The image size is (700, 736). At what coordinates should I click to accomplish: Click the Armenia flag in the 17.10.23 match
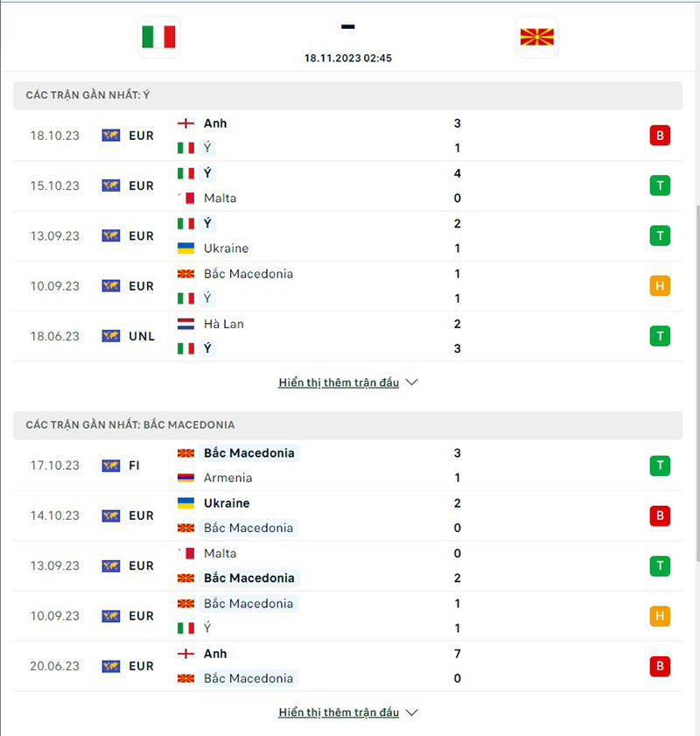coord(185,478)
